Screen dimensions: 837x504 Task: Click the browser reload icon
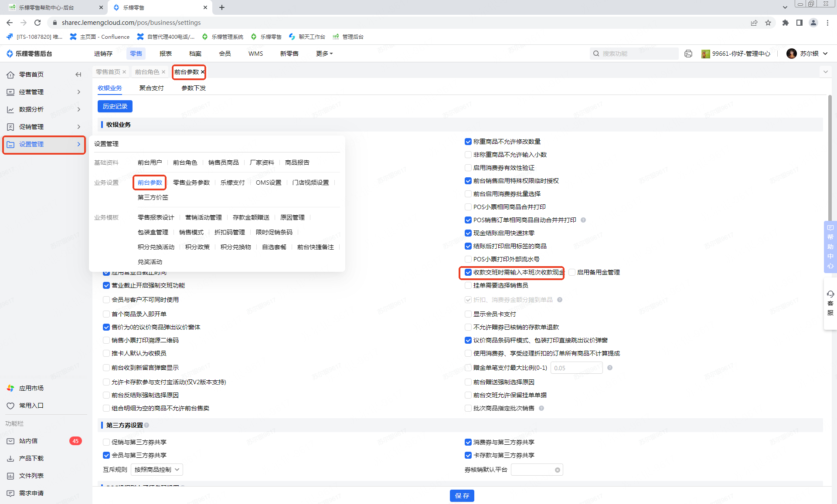(x=37, y=23)
